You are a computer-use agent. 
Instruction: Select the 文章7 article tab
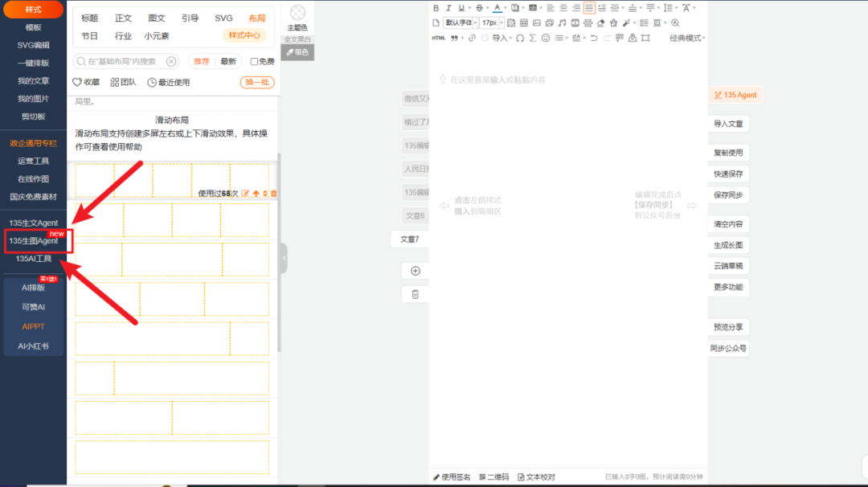click(x=410, y=239)
